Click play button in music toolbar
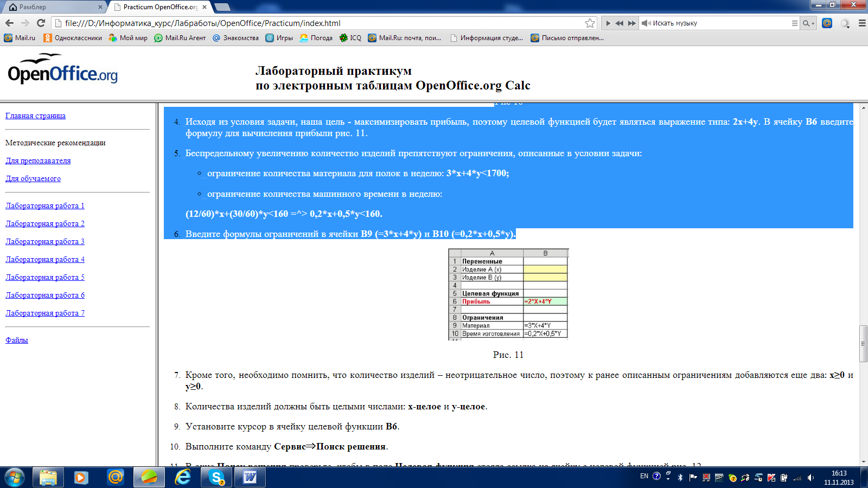Image resolution: width=868 pixels, height=488 pixels. tap(608, 23)
